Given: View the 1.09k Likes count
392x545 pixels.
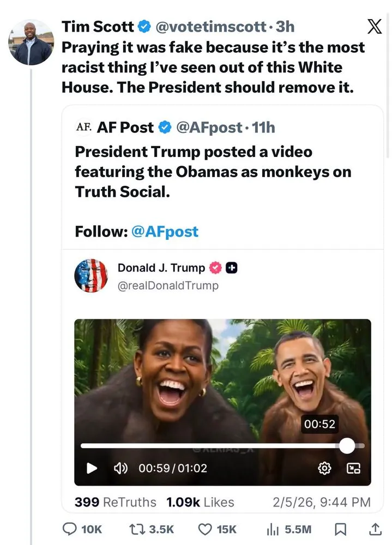Looking at the screenshot, I should tap(200, 502).
